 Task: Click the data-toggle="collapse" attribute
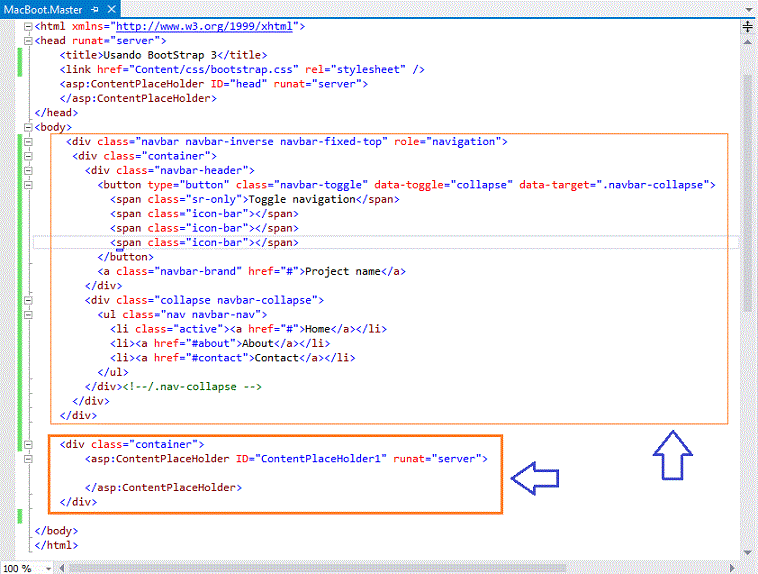click(443, 185)
